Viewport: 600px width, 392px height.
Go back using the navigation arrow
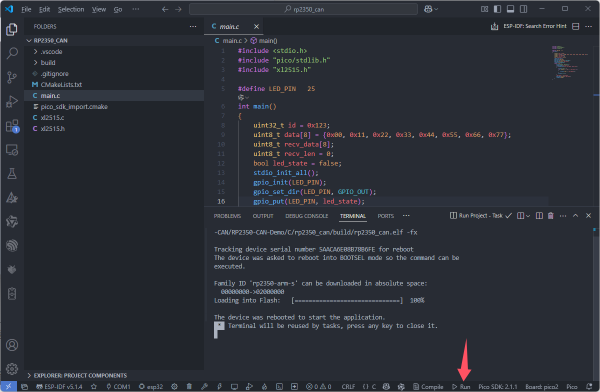(165, 9)
